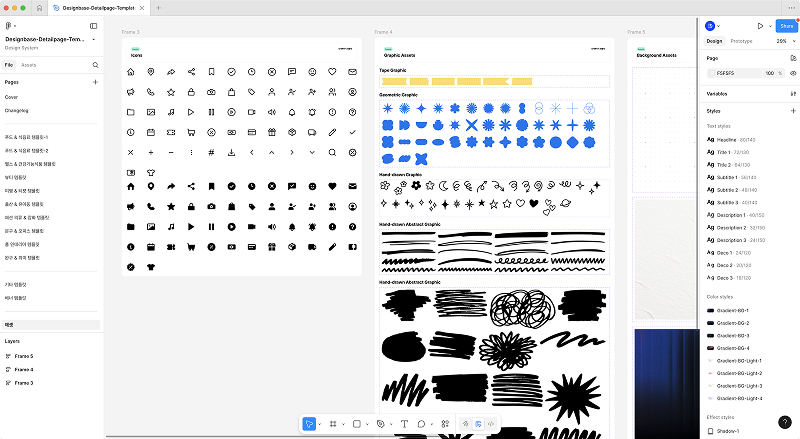Open the Assets tab
The width and height of the screenshot is (800, 439).
29,64
